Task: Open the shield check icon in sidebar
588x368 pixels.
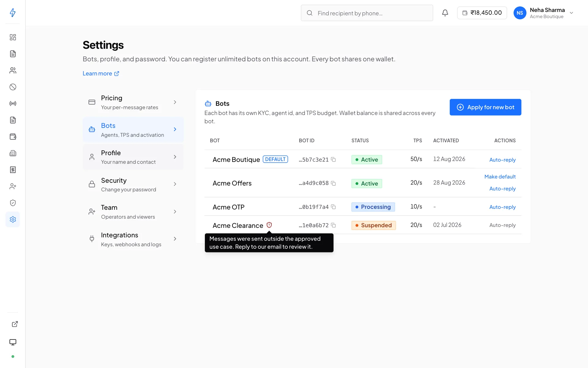Action: tap(13, 203)
